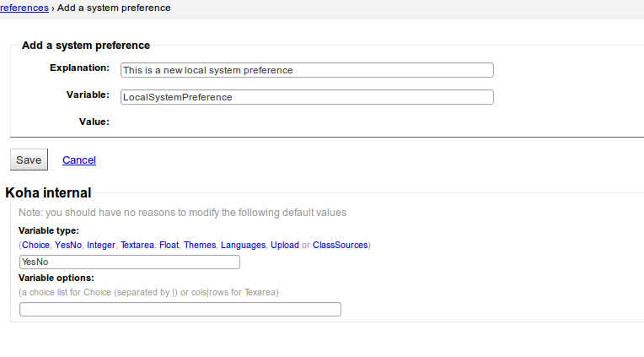The image size is (644, 357).
Task: Click the Cancel link
Action: [x=79, y=160]
